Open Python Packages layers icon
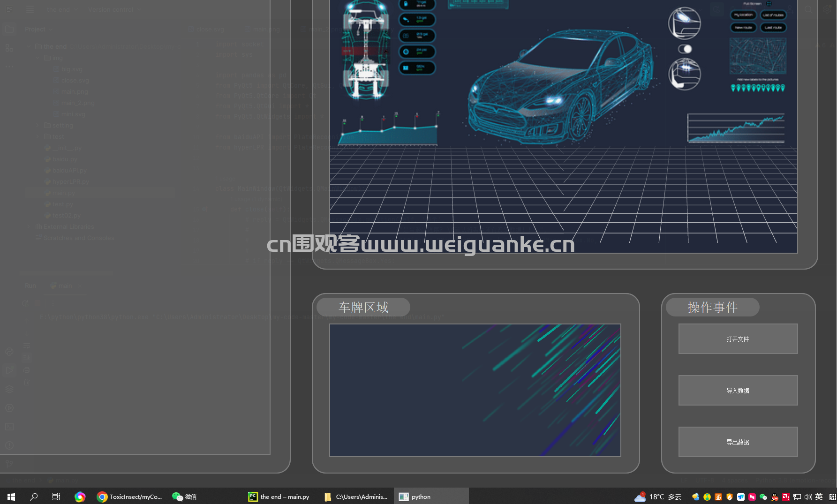837x504 pixels. [x=9, y=389]
